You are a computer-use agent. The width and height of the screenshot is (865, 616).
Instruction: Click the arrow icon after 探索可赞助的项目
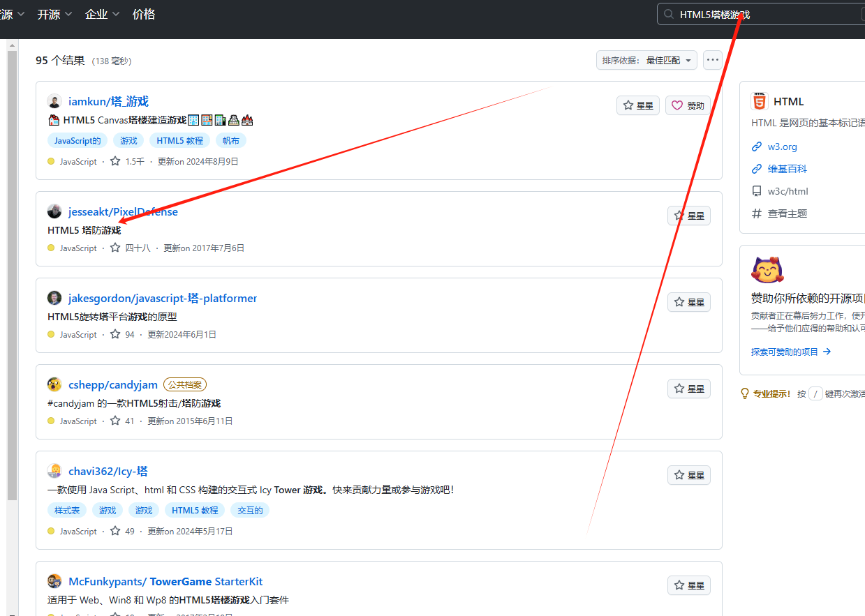827,352
